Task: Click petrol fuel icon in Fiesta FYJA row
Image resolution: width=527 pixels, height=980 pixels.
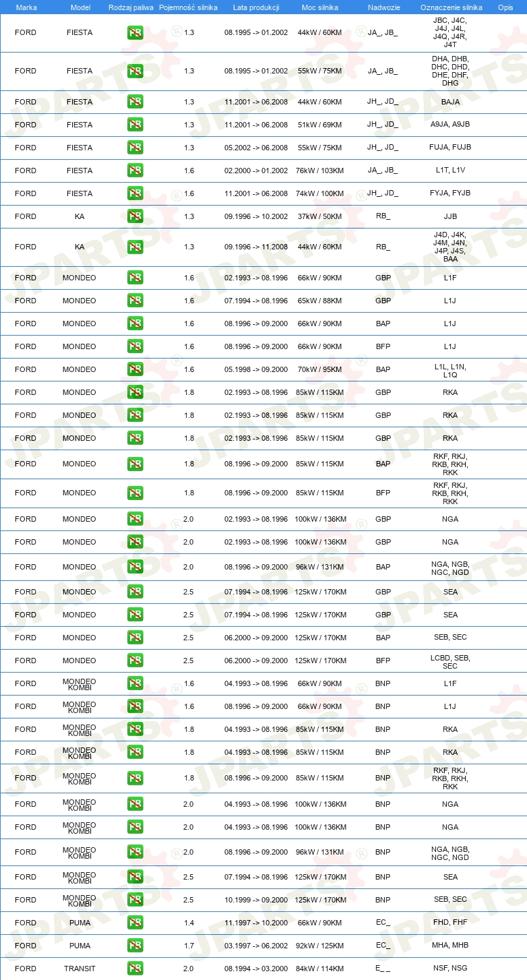Action: click(x=135, y=193)
